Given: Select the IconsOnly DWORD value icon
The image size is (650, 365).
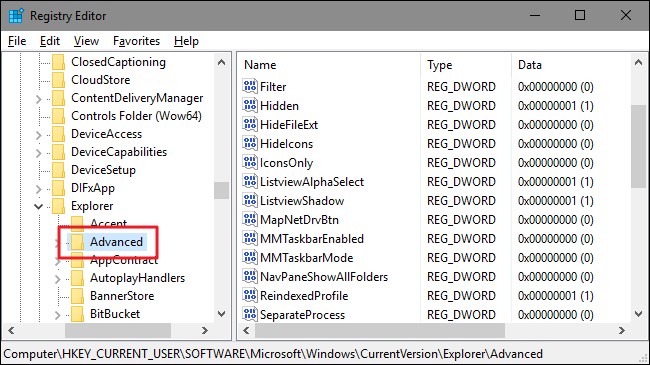Looking at the screenshot, I should tap(250, 163).
